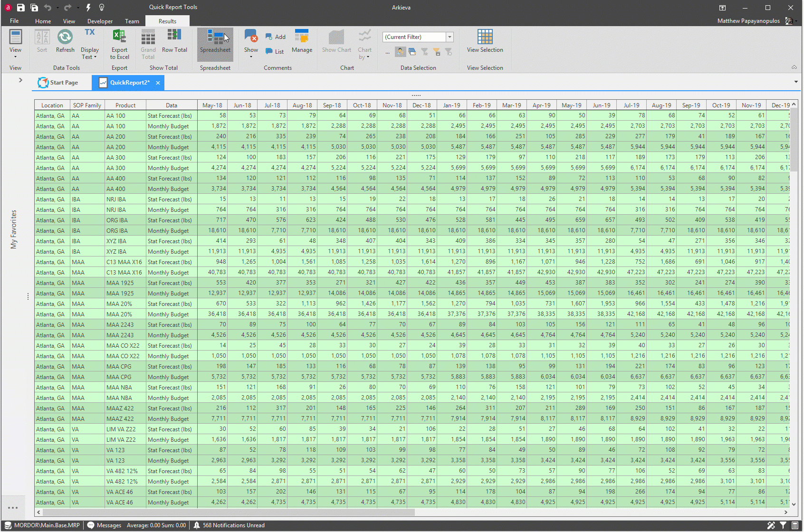Open the document tab list dropdown
This screenshot has width=804, height=532.
click(x=796, y=82)
